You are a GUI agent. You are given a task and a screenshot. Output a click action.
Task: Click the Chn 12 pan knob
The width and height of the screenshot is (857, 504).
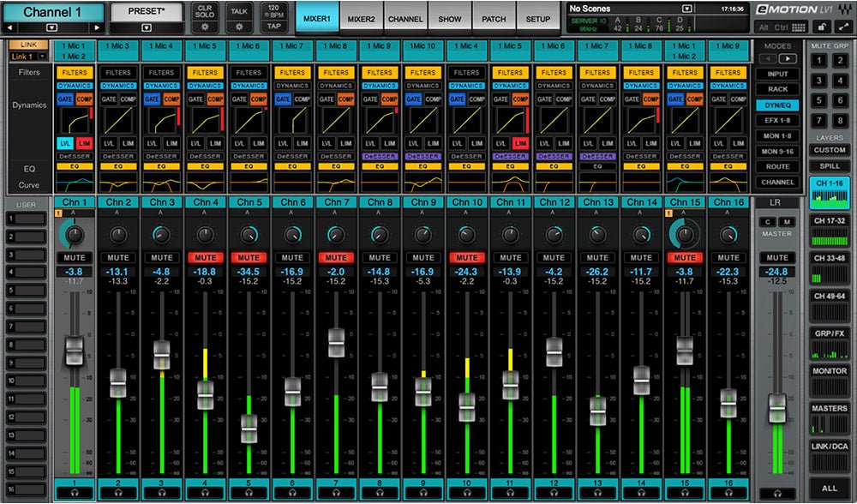click(x=554, y=235)
